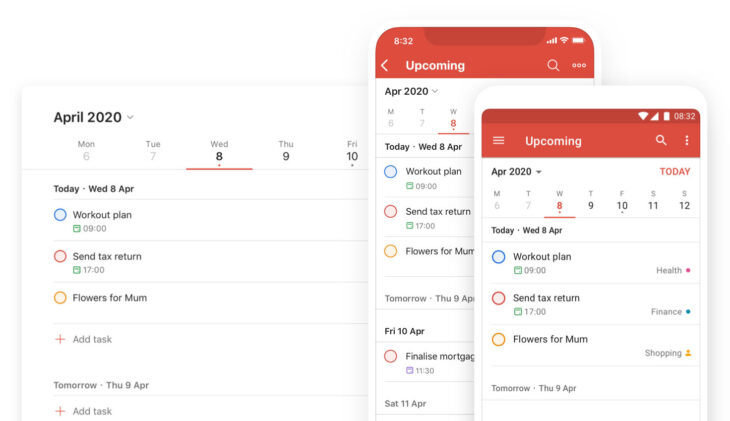Click the 17:00 due time on desktop task
This screenshot has width=730, height=421.
tap(94, 270)
